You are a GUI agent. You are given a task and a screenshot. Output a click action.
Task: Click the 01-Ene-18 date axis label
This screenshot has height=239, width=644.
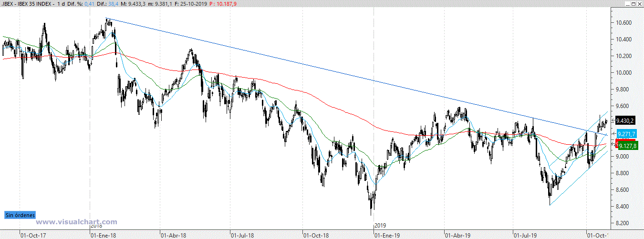104,235
